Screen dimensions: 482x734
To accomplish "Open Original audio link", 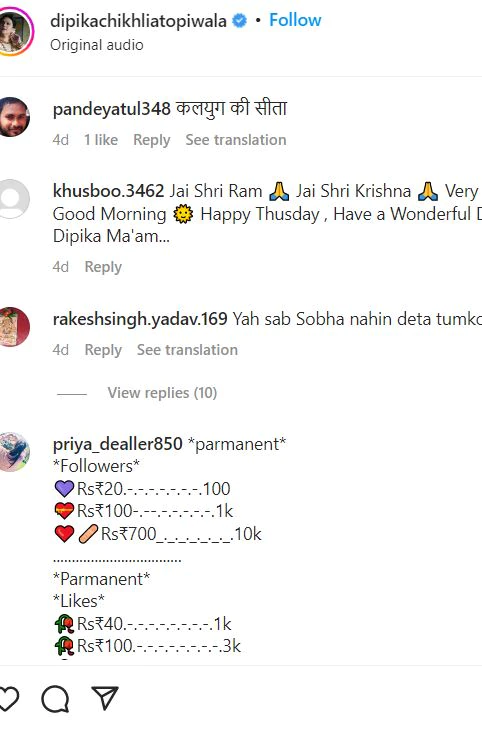I will click(97, 45).
